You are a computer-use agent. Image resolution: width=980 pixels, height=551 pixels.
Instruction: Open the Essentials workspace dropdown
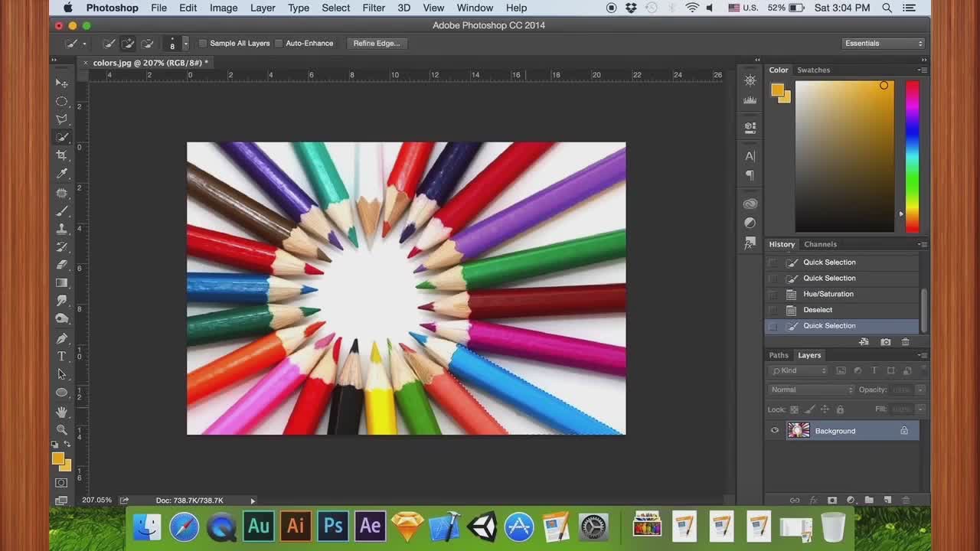(884, 44)
